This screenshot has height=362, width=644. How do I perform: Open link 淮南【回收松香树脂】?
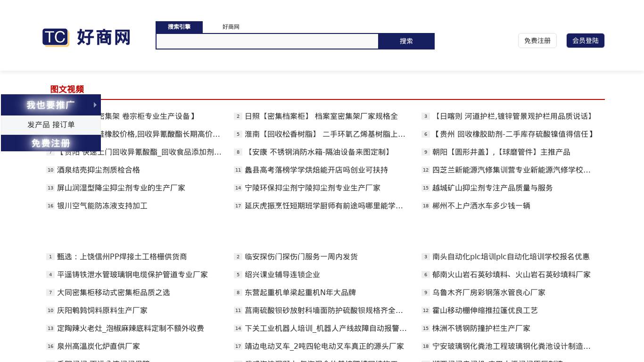point(325,134)
